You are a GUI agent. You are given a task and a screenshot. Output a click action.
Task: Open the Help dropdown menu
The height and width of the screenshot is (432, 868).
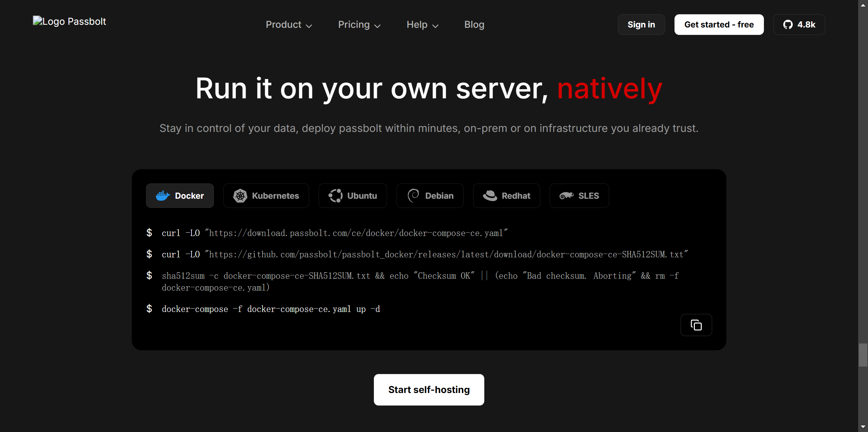(422, 25)
